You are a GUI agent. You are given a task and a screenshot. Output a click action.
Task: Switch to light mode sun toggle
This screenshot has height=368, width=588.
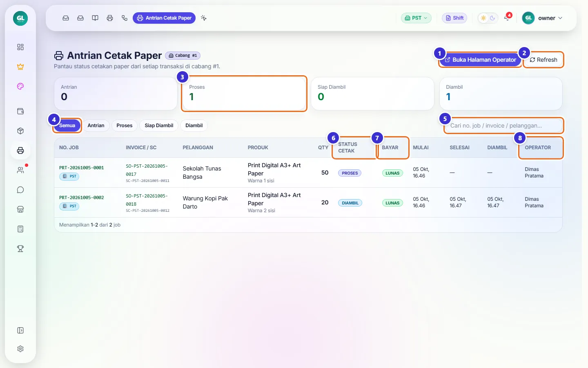pos(483,18)
